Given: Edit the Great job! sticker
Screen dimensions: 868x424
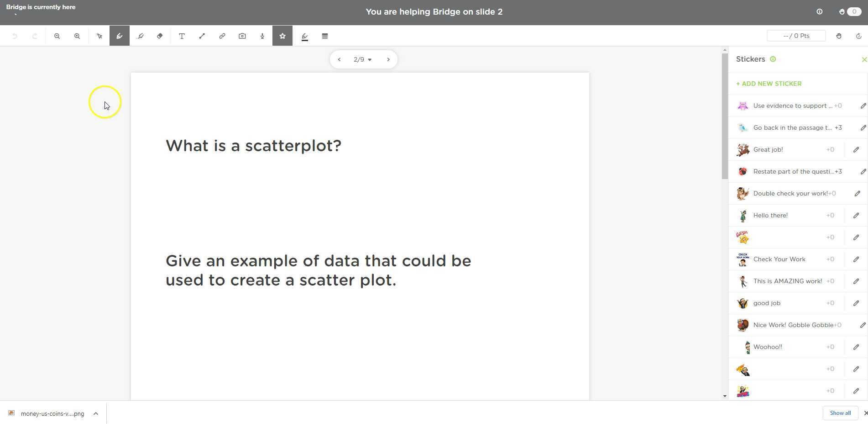Looking at the screenshot, I should (x=857, y=149).
